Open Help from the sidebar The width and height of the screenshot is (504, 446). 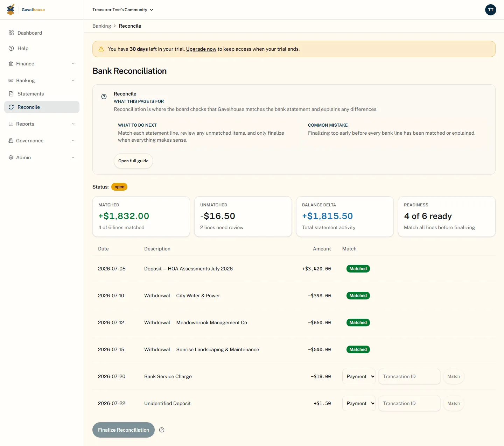pos(42,48)
